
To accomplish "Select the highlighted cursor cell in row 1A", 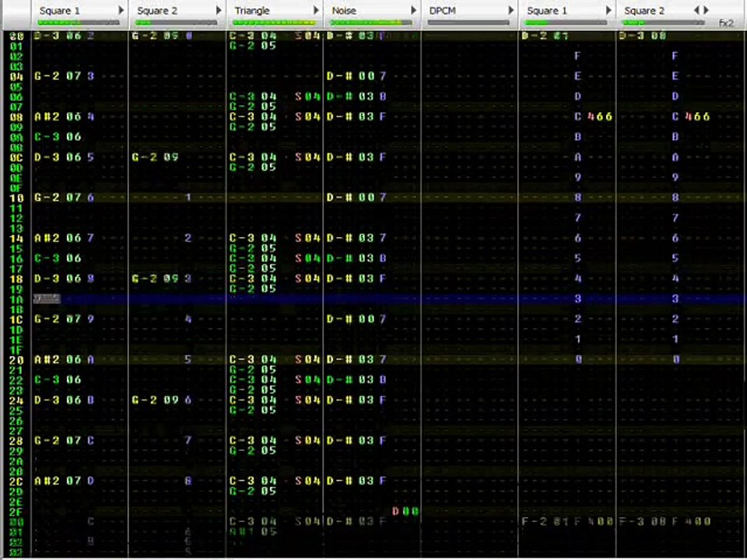I will (47, 299).
